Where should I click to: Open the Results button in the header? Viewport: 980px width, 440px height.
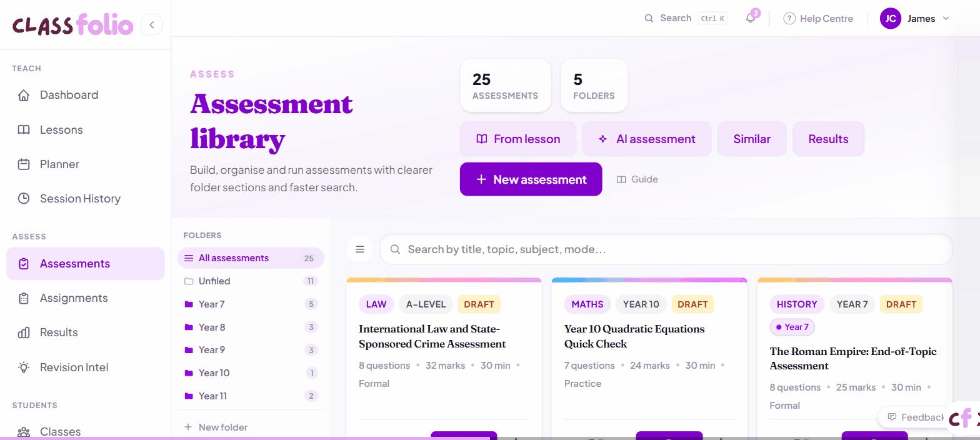coord(828,139)
